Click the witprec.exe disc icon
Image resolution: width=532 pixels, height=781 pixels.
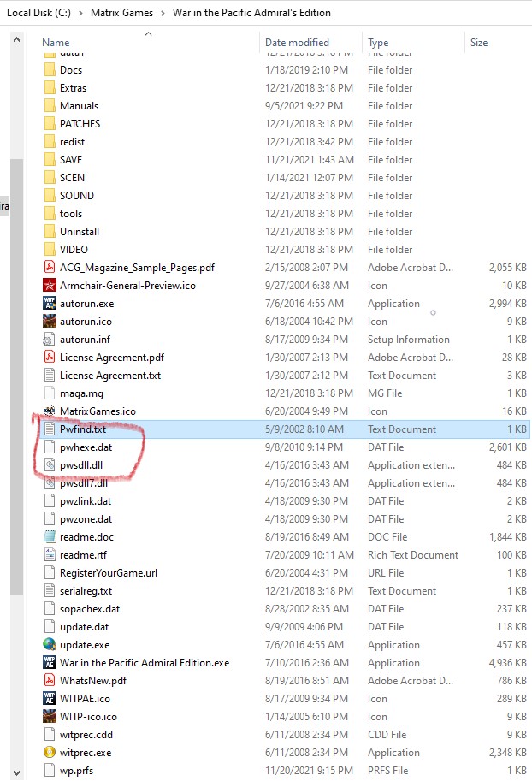(50, 752)
